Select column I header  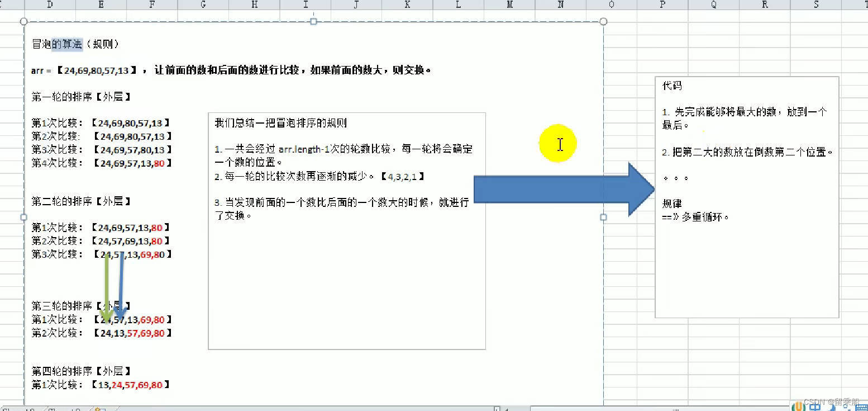click(x=306, y=4)
